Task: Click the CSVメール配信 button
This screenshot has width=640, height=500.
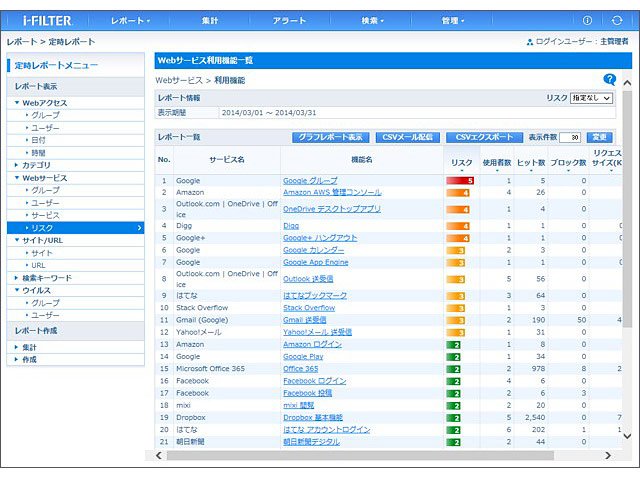Action: point(407,138)
